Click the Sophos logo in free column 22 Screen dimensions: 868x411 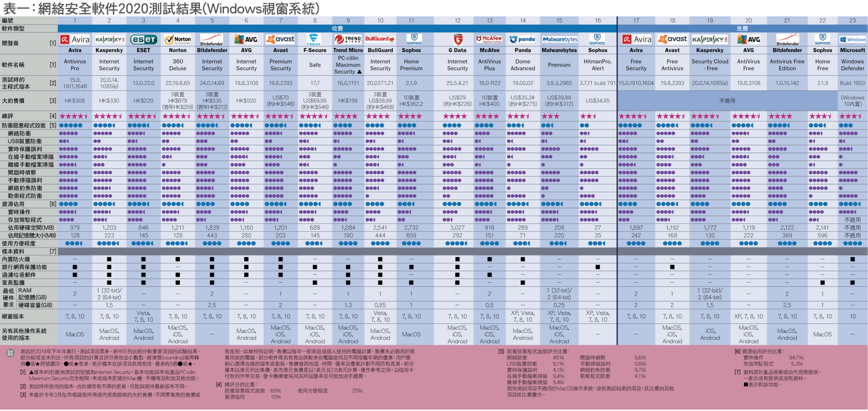(x=822, y=40)
